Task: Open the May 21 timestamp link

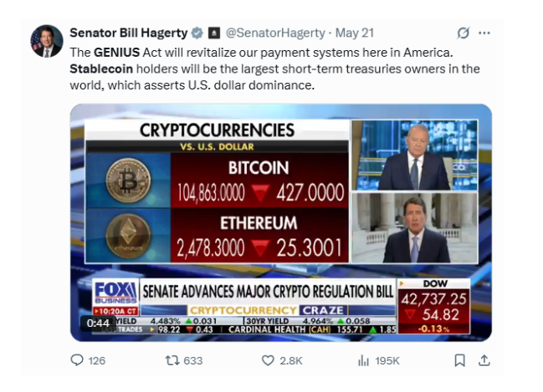Action: coord(355,33)
